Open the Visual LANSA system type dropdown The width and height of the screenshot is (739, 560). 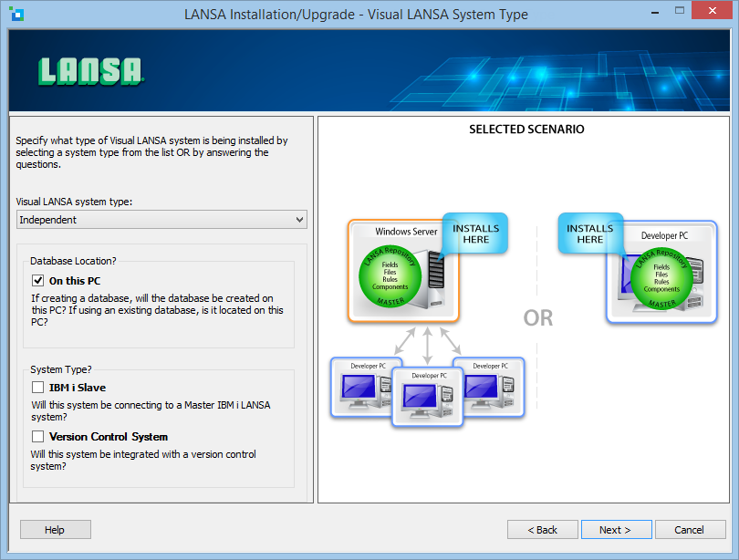161,220
